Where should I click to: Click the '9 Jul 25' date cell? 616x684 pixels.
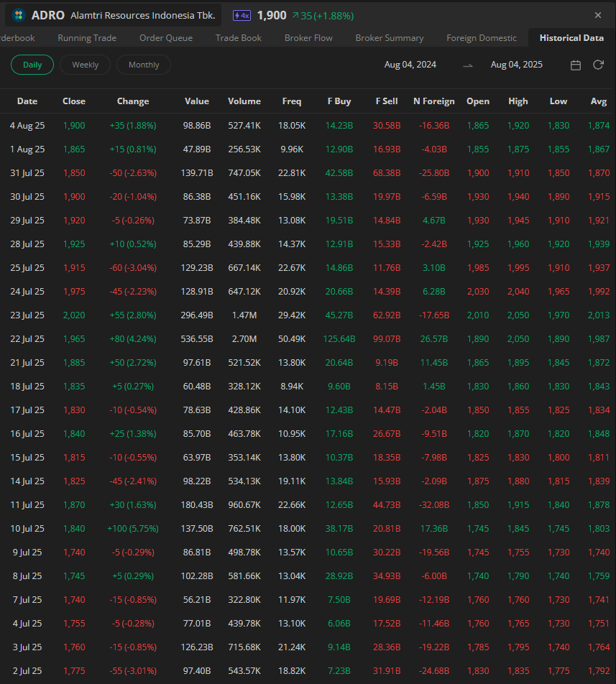[x=27, y=553]
